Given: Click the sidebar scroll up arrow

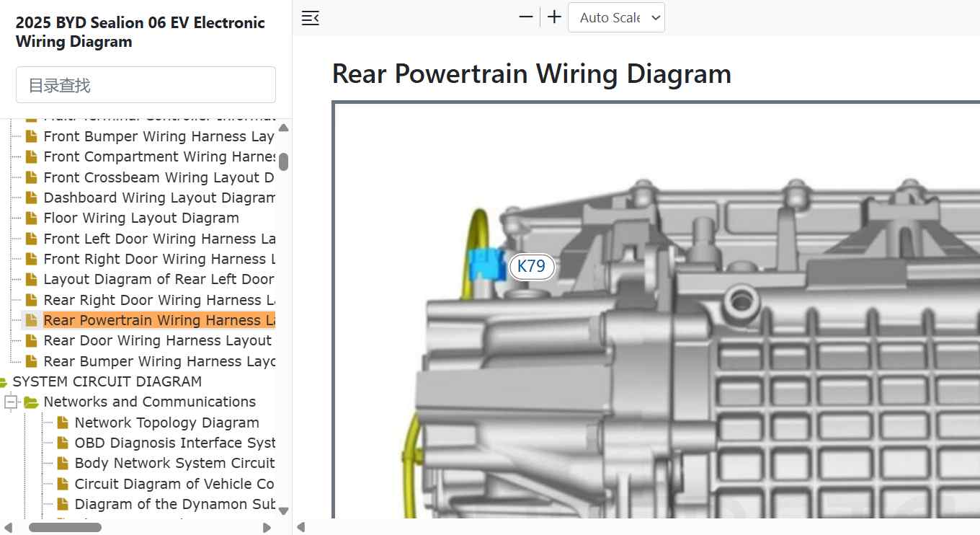Looking at the screenshot, I should (283, 128).
